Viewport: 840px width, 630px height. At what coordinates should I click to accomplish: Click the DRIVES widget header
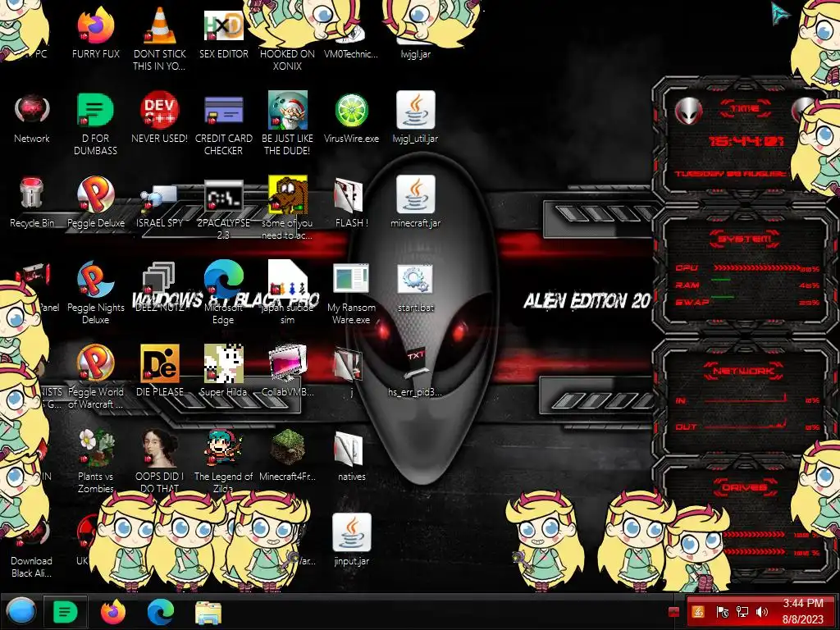(744, 487)
